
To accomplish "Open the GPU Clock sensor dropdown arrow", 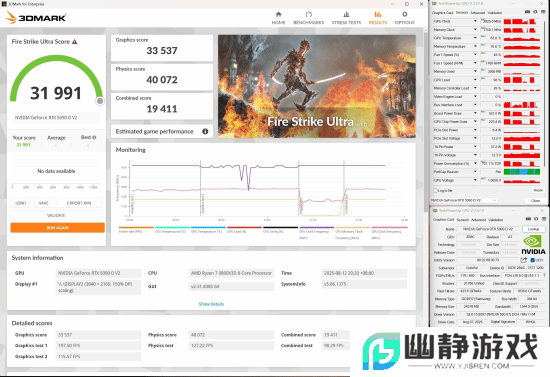I will [475, 21].
